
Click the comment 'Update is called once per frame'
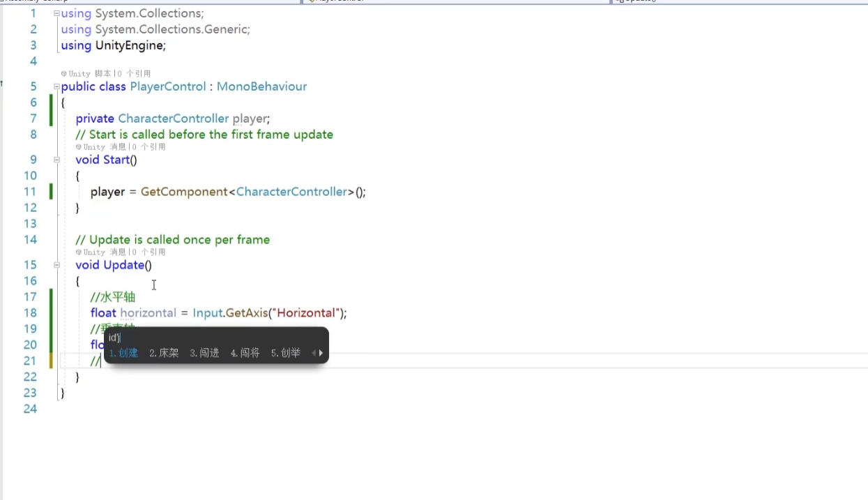(x=173, y=240)
